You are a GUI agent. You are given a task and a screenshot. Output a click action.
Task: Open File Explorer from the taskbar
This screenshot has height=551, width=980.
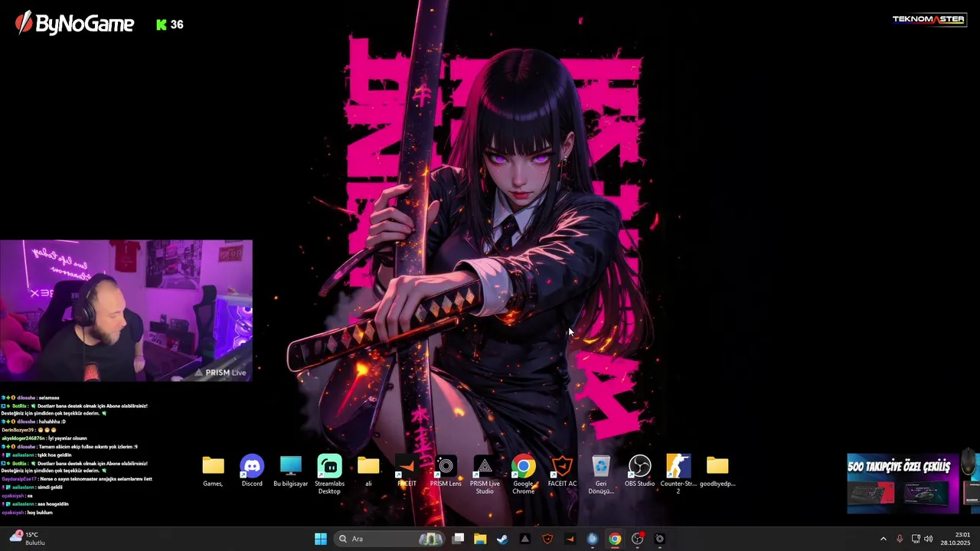tap(480, 539)
